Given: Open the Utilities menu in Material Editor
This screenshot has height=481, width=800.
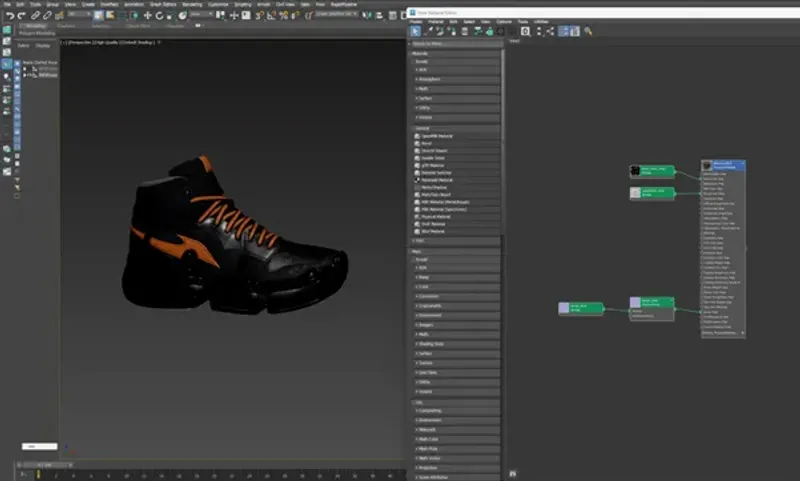Looking at the screenshot, I should (541, 21).
